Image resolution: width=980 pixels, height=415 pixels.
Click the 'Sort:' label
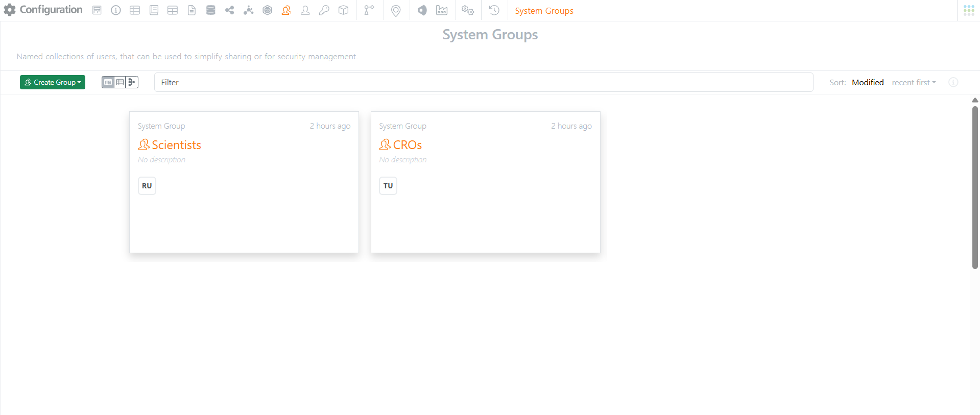coord(838,83)
